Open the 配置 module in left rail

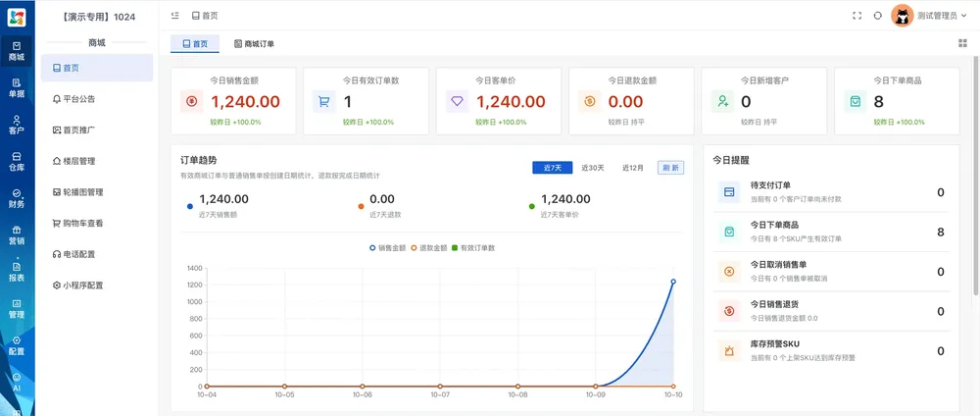17,345
